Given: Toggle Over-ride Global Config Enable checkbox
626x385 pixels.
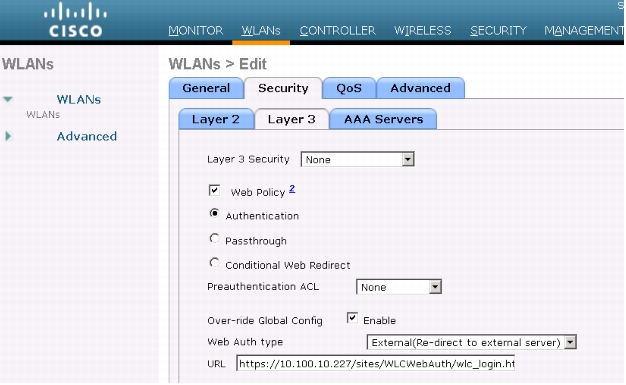Looking at the screenshot, I should coord(352,318).
